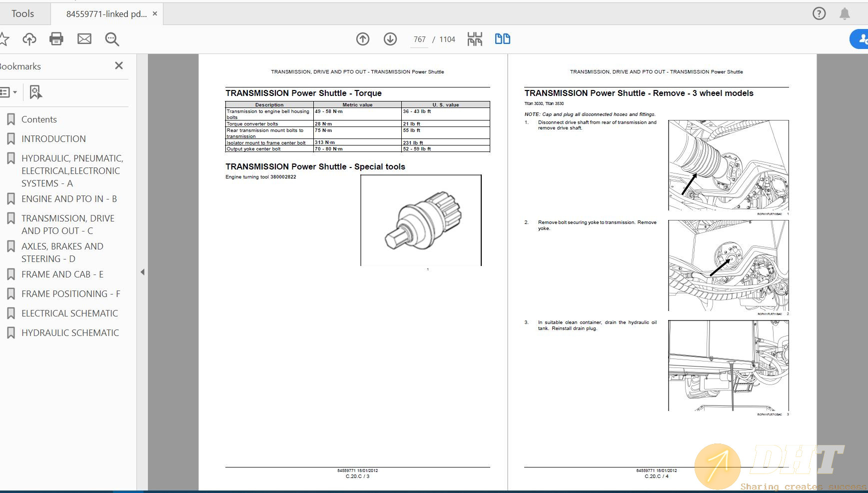The image size is (868, 493).
Task: Select the signatures panel icon in Bookmarks
Action: pos(34,92)
